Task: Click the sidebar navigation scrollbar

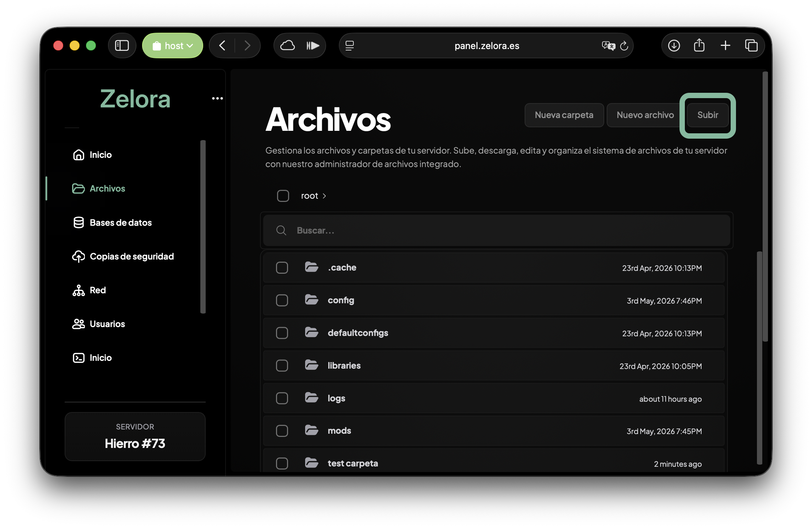Action: point(203,227)
